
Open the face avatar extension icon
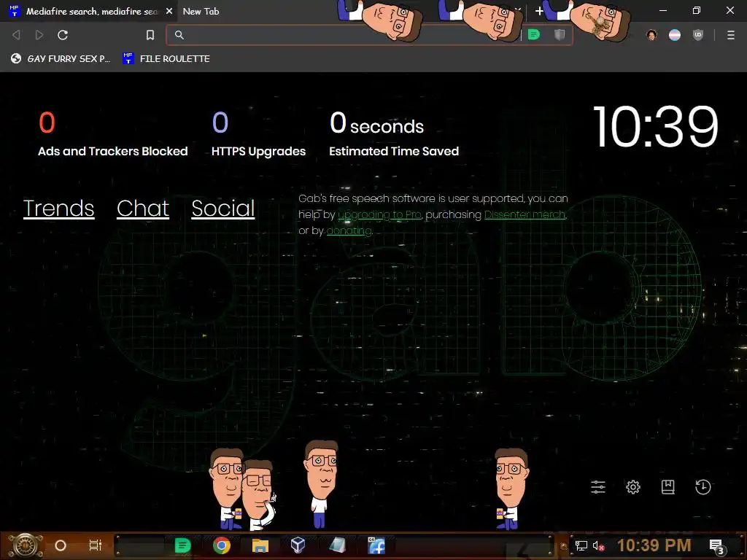click(x=651, y=35)
